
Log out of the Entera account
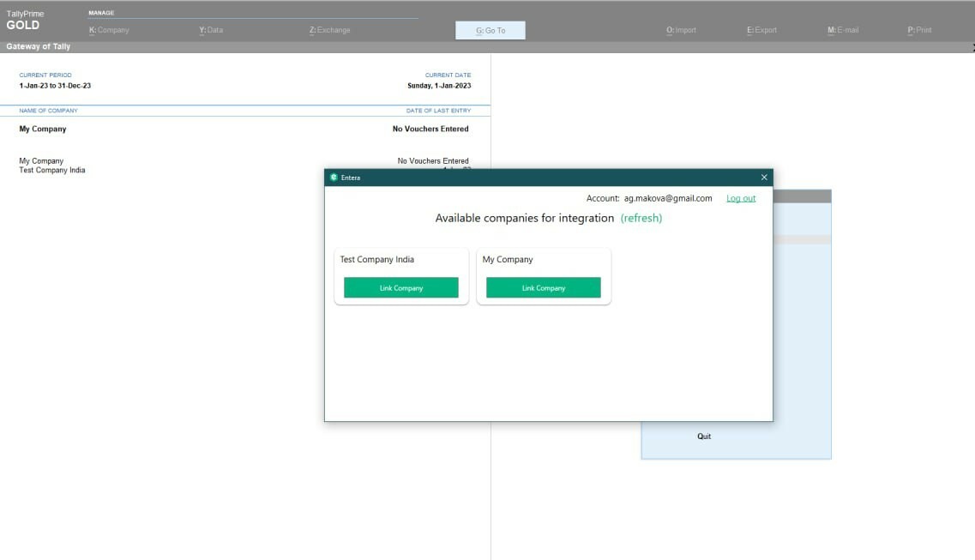click(741, 198)
